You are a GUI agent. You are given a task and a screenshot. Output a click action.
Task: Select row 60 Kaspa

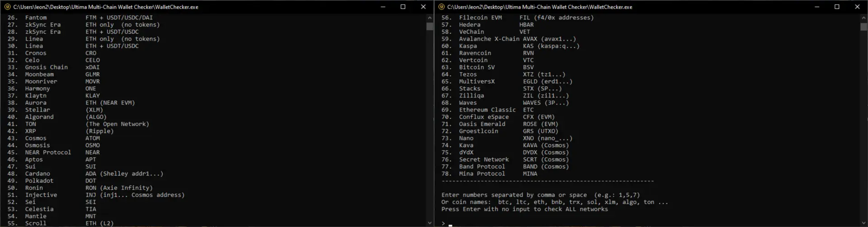coord(510,46)
